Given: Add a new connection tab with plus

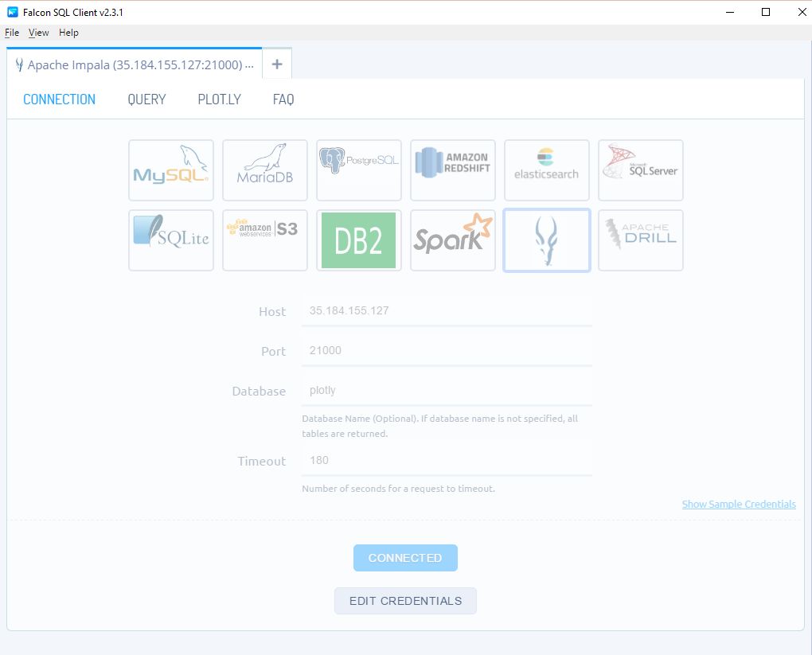Looking at the screenshot, I should (277, 64).
